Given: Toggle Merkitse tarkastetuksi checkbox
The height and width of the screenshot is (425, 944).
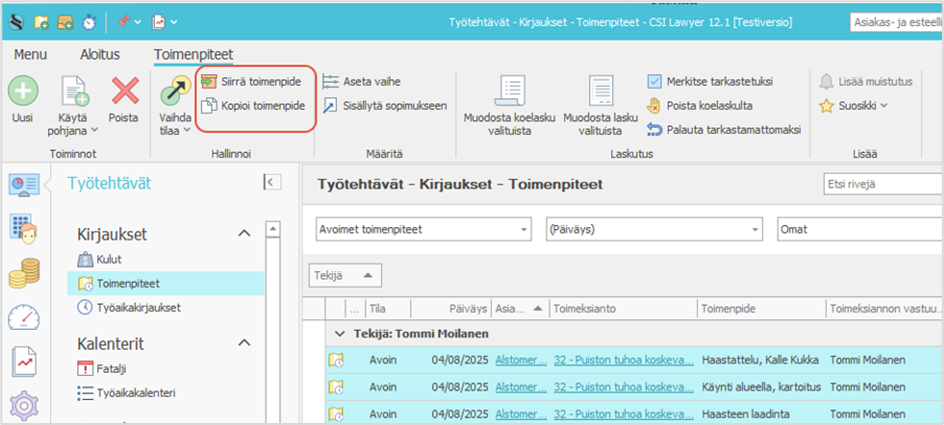Looking at the screenshot, I should 655,81.
